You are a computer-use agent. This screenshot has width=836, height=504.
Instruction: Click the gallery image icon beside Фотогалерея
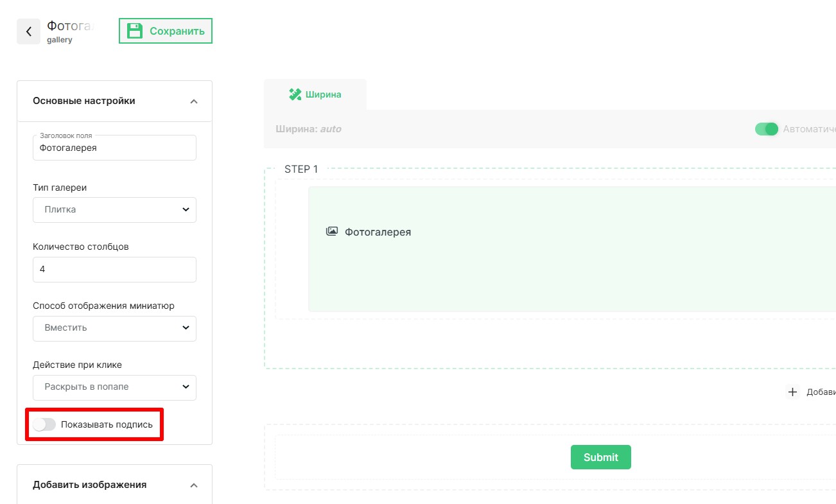pos(332,232)
